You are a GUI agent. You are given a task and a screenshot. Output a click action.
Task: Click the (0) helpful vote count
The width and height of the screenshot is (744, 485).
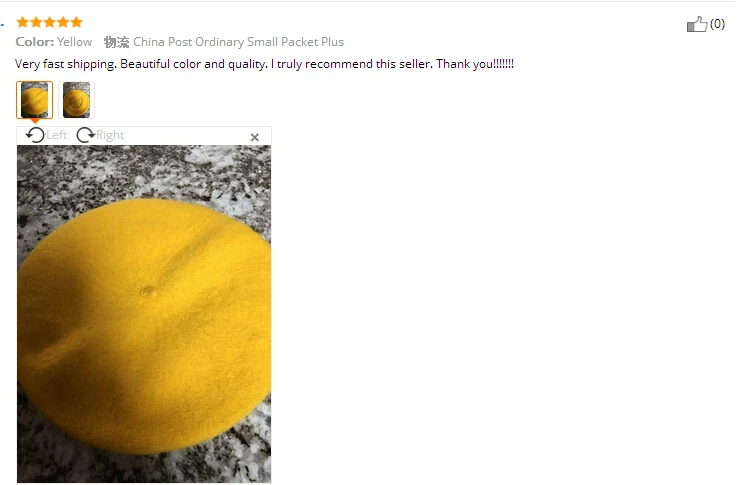pyautogui.click(x=717, y=24)
